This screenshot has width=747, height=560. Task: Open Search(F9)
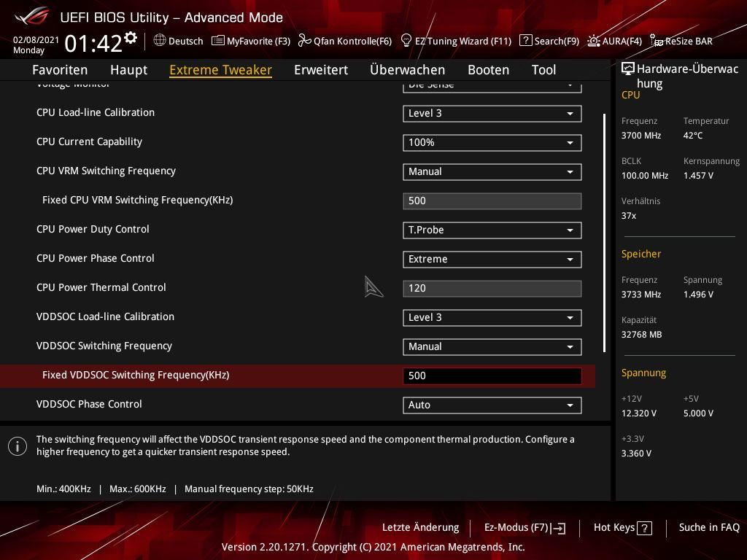pos(549,41)
